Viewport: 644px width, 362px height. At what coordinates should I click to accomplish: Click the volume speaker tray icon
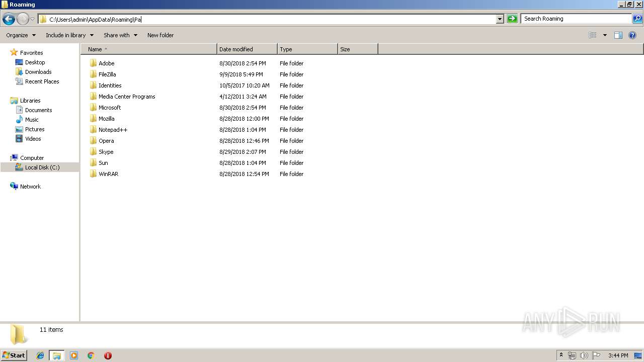point(584,355)
